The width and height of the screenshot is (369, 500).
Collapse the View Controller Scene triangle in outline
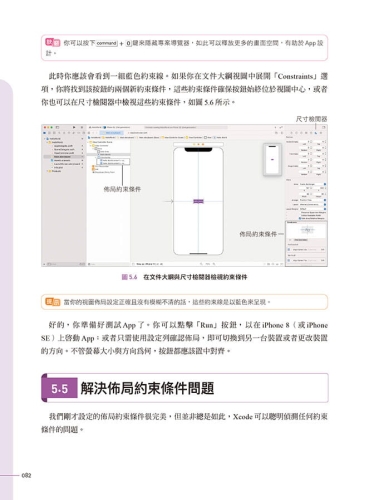(89, 142)
